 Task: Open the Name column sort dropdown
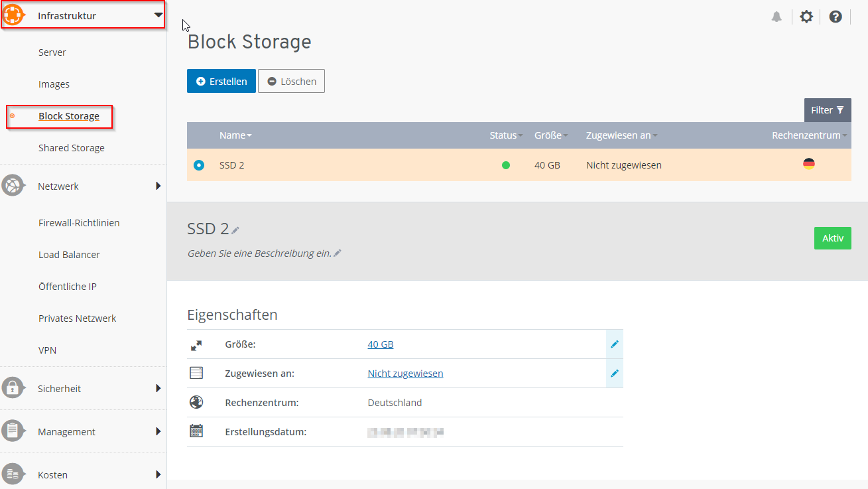coord(249,135)
